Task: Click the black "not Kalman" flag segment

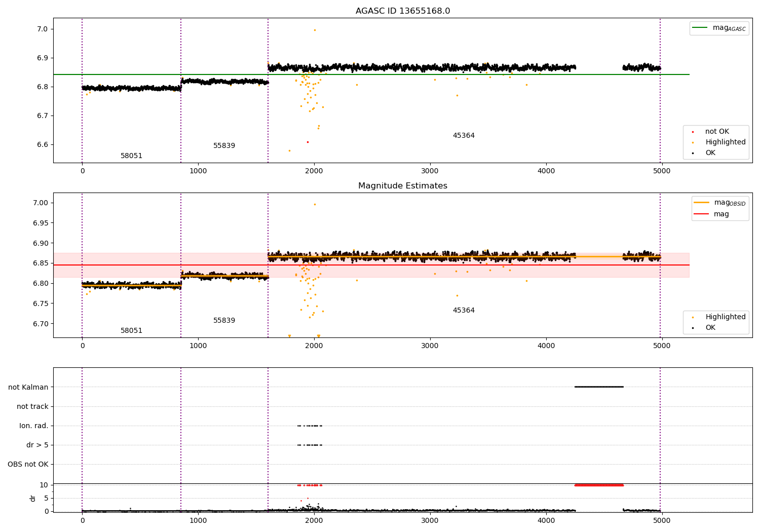Action: coord(599,387)
